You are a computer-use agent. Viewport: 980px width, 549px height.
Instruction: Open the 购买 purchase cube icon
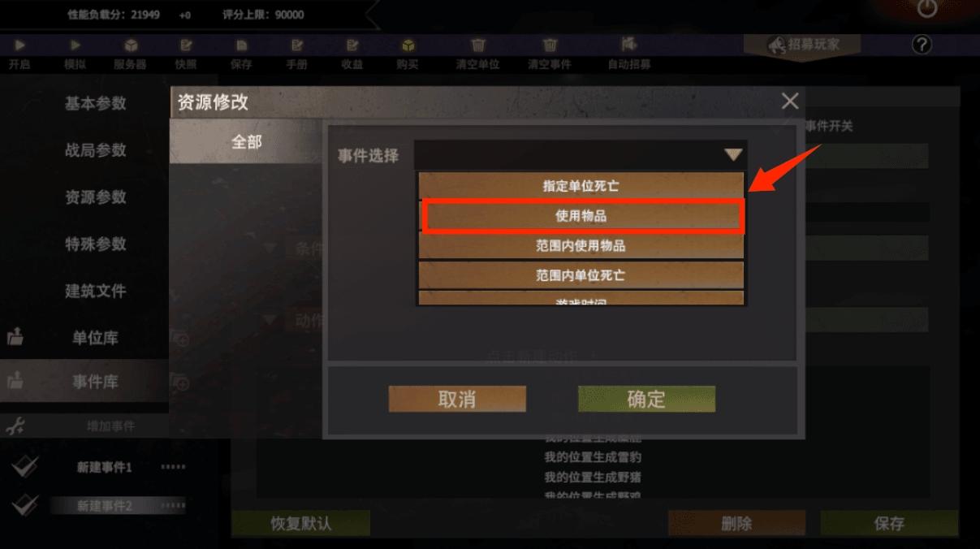click(408, 45)
